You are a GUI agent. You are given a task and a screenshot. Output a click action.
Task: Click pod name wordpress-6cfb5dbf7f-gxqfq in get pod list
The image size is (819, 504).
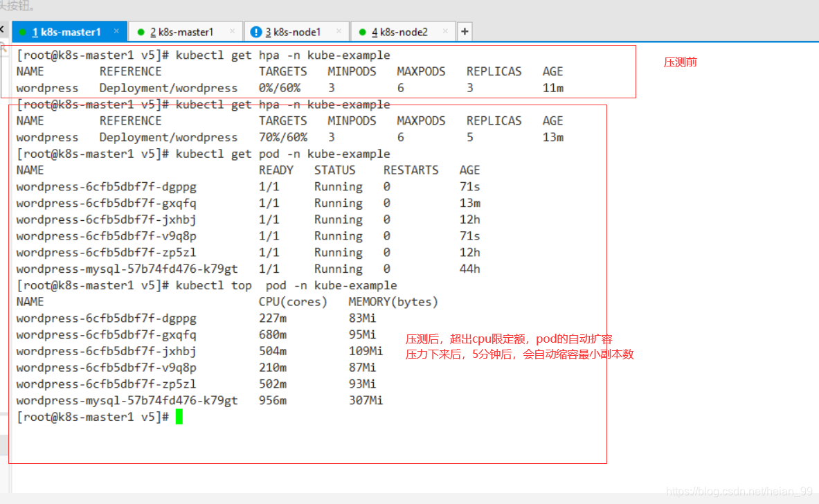pos(106,203)
